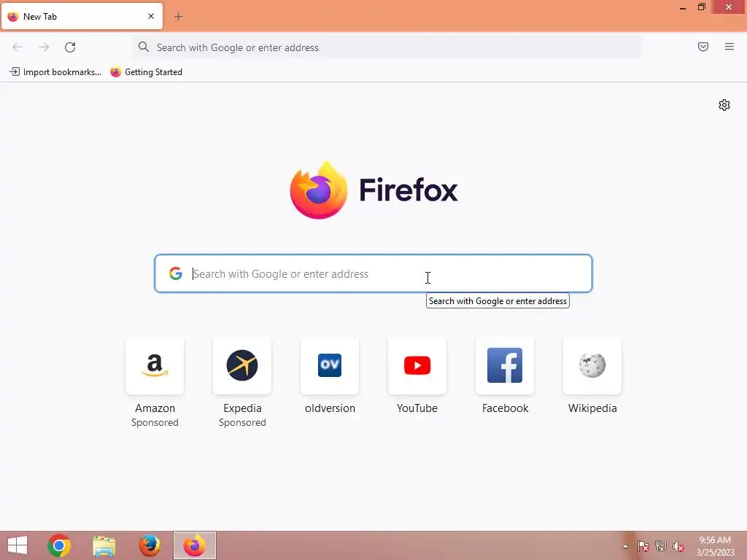This screenshot has height=560, width=747.
Task: Click the Back navigation arrow
Action: 18,47
